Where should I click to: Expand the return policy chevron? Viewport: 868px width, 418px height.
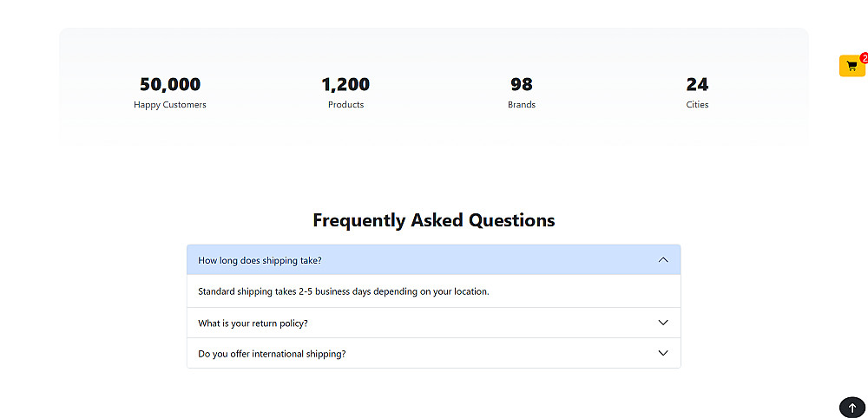663,323
